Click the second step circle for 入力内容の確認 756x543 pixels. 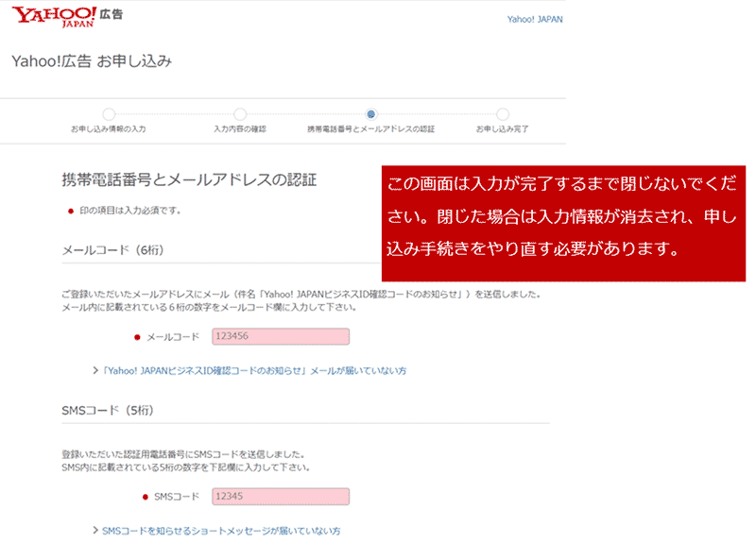click(240, 114)
